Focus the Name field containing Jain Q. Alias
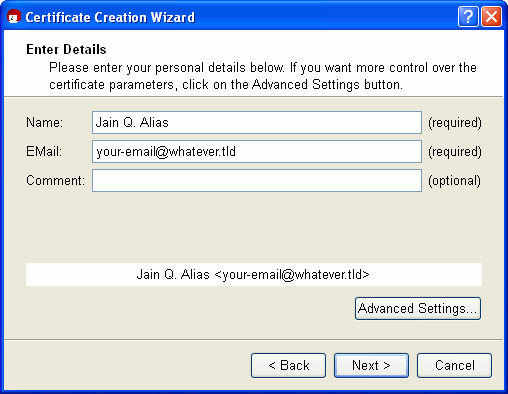This screenshot has width=508, height=394. pos(257,123)
